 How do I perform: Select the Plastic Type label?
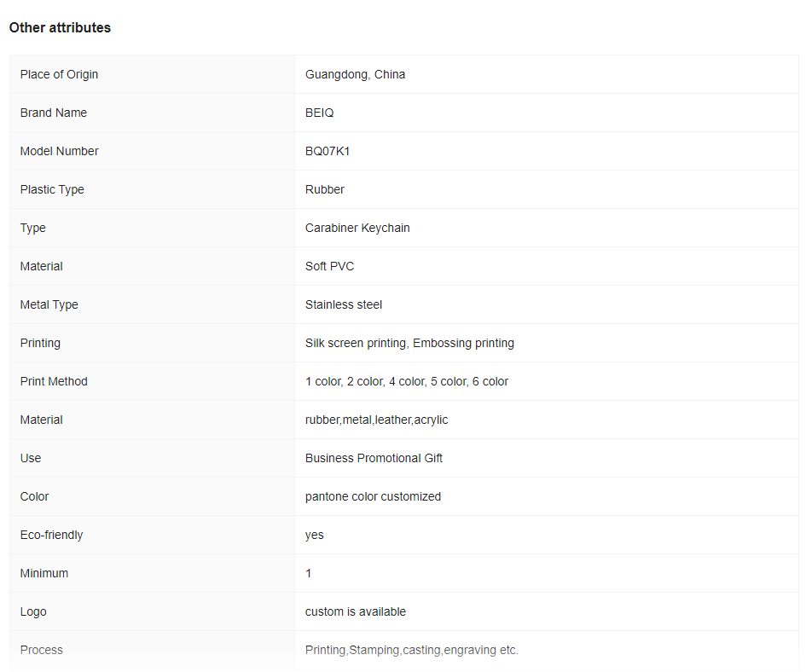[52, 189]
